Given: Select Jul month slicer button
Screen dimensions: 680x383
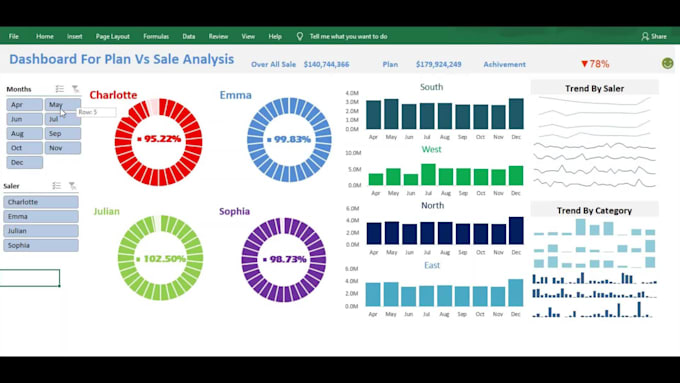Looking at the screenshot, I should (x=62, y=119).
